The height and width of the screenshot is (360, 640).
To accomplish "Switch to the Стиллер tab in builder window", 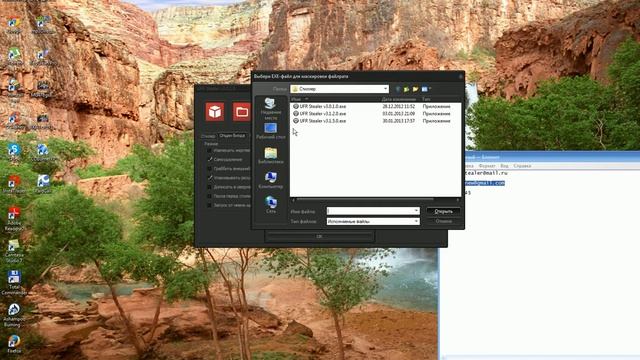I will click(x=208, y=136).
